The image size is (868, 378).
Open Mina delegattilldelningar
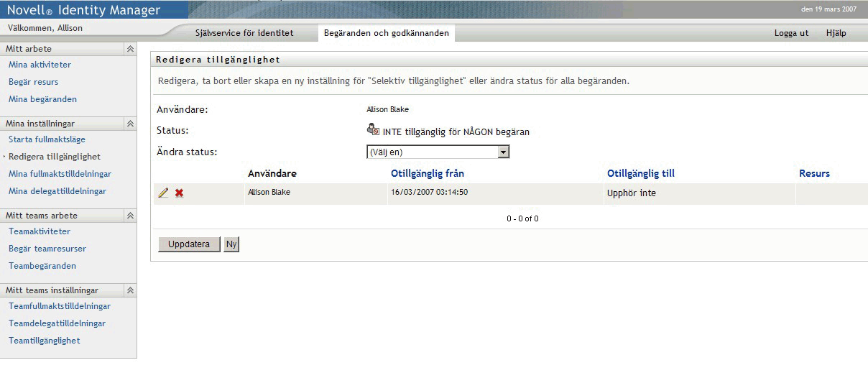click(57, 191)
